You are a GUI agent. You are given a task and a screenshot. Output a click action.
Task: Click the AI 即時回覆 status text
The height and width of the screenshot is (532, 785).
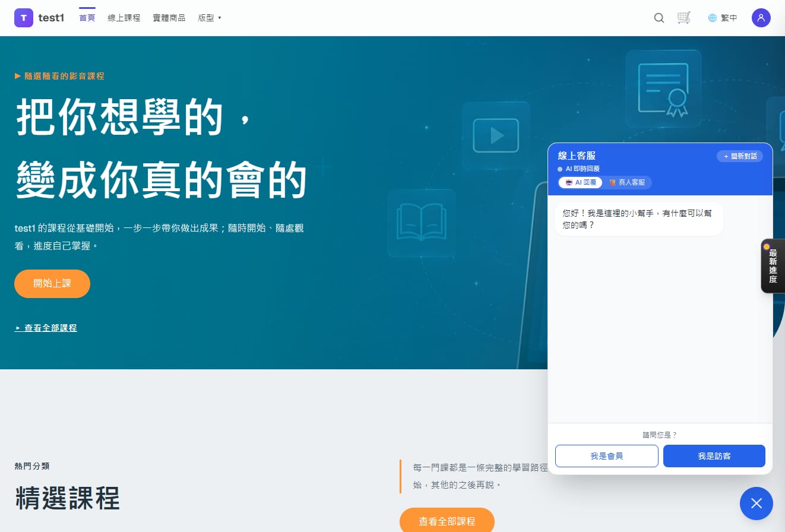click(583, 169)
